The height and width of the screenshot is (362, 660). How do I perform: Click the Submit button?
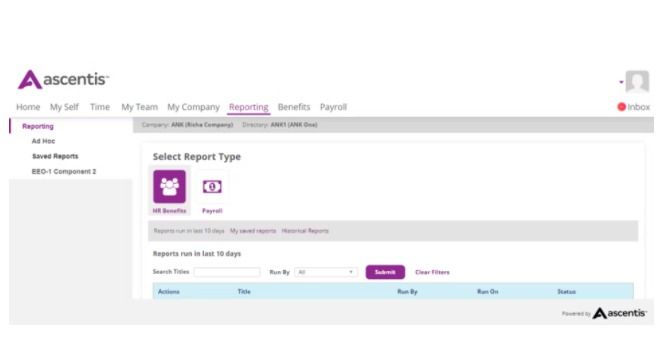pyautogui.click(x=385, y=272)
